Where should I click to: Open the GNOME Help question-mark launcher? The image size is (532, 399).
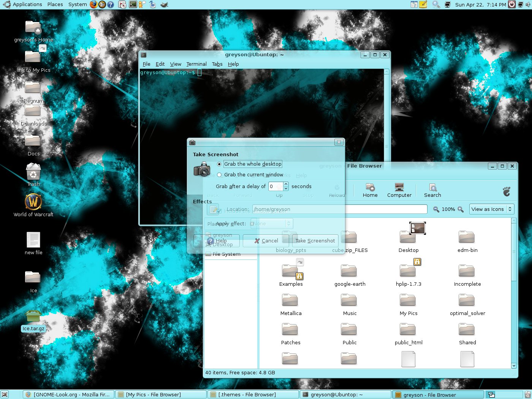(111, 5)
